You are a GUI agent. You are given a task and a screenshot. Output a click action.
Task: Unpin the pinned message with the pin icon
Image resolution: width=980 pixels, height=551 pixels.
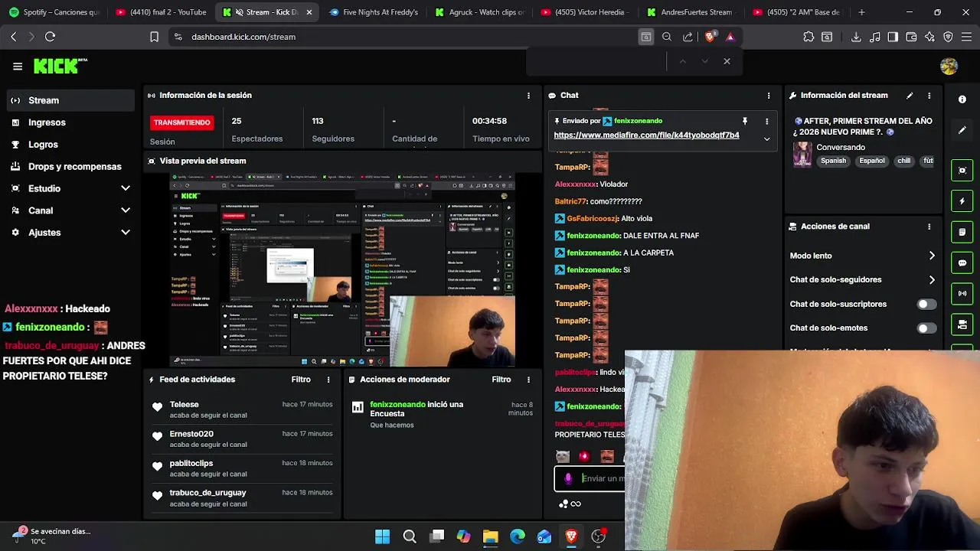coord(744,121)
